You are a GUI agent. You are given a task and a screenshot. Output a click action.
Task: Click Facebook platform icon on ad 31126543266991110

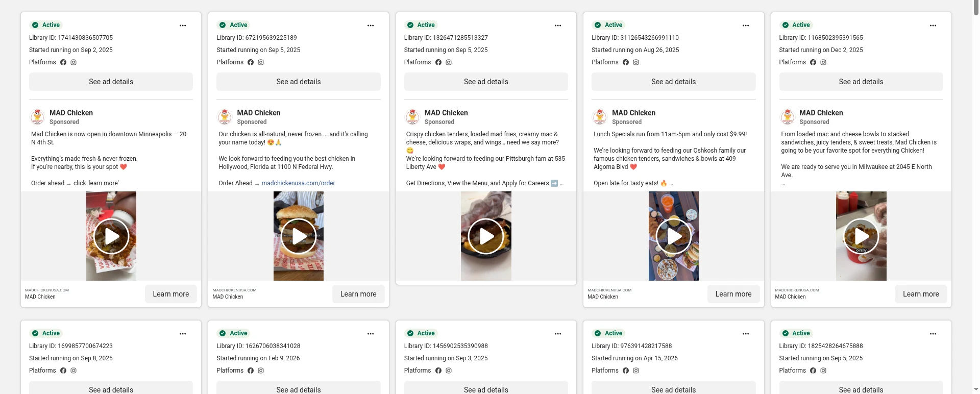tap(626, 62)
